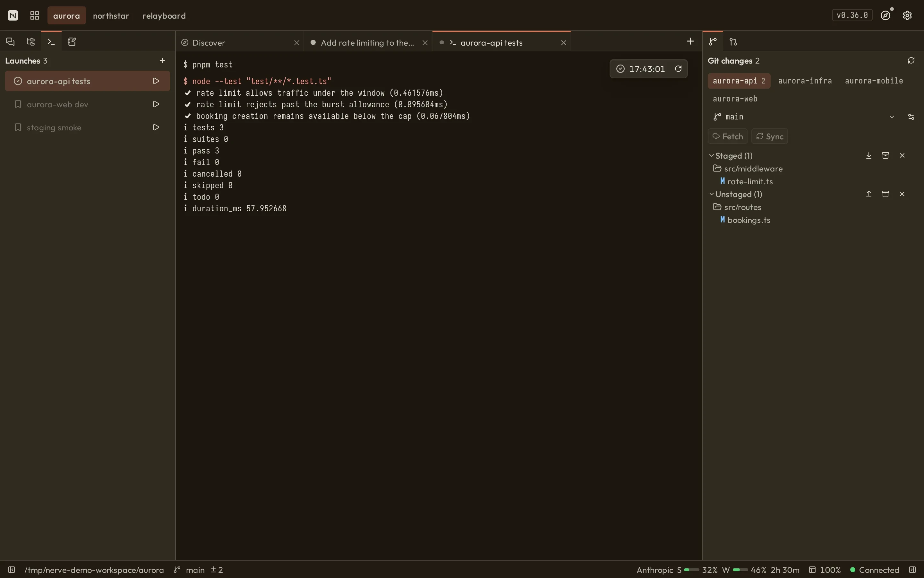
Task: Close the aurora-api tests tab
Action: tap(564, 42)
